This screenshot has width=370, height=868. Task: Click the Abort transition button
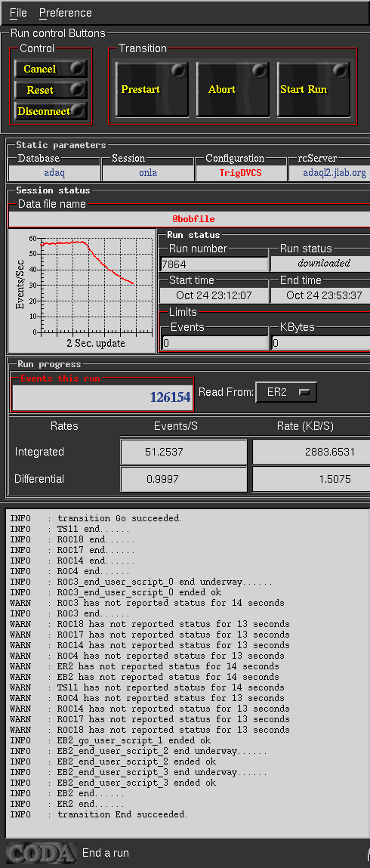pyautogui.click(x=233, y=89)
